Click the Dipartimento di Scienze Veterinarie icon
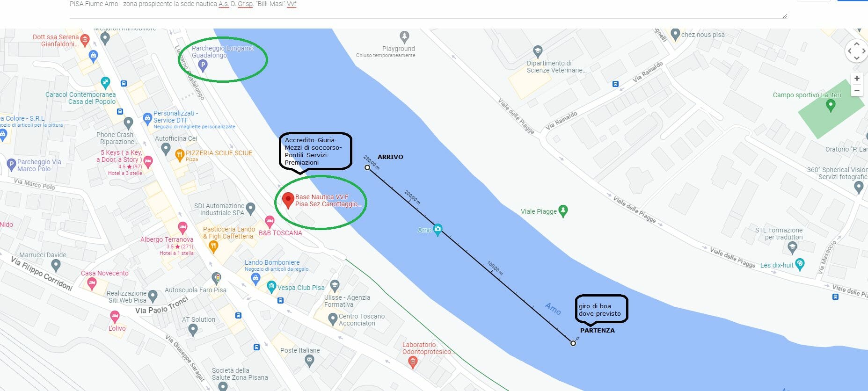868x391 pixels. (x=538, y=51)
